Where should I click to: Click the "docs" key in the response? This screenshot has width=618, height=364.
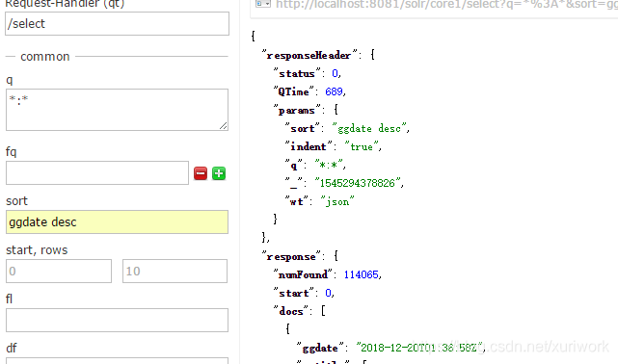291,311
